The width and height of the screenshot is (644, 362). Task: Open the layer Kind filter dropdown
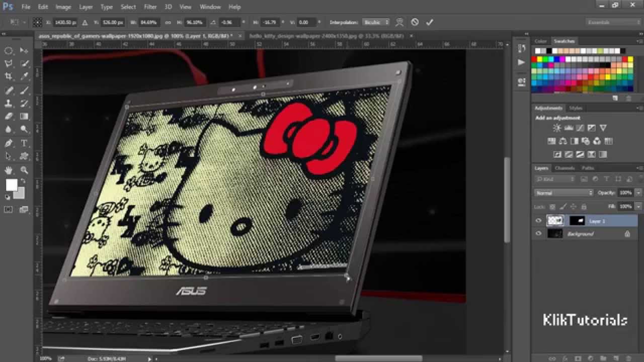pos(555,179)
